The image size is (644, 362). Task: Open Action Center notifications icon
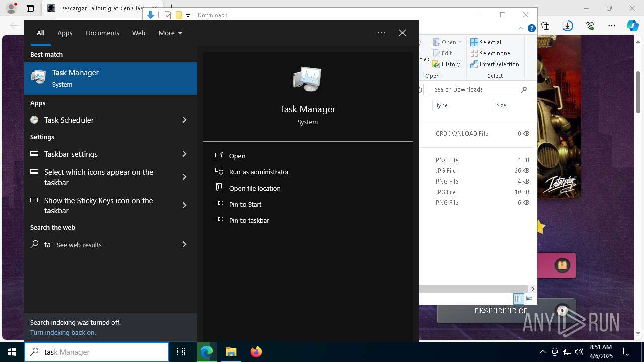627,352
